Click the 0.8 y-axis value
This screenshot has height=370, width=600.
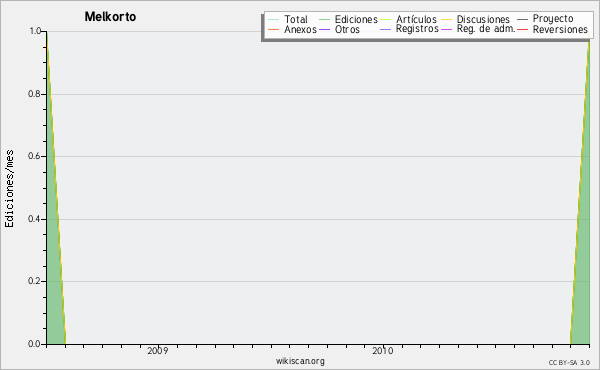34,94
